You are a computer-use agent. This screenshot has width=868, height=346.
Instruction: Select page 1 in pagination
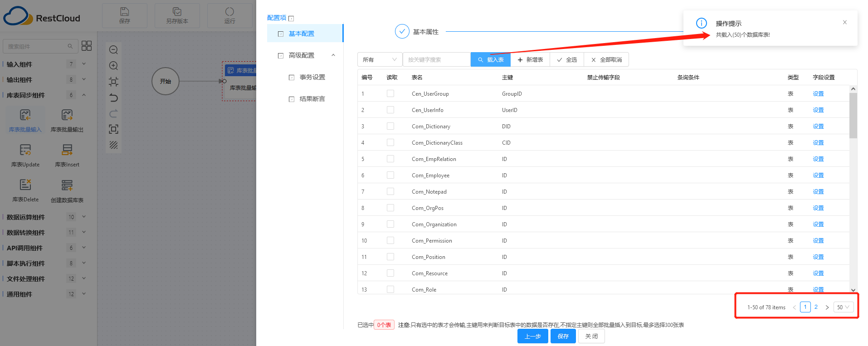[805, 307]
